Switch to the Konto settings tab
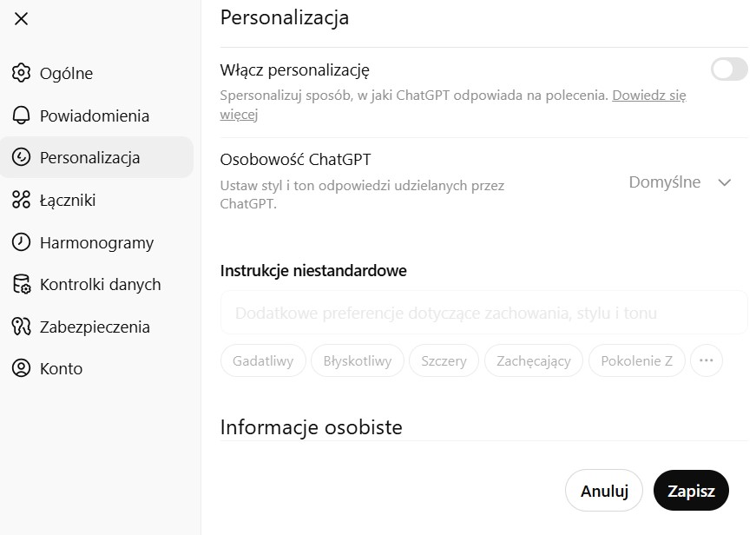The image size is (756, 535). click(61, 368)
